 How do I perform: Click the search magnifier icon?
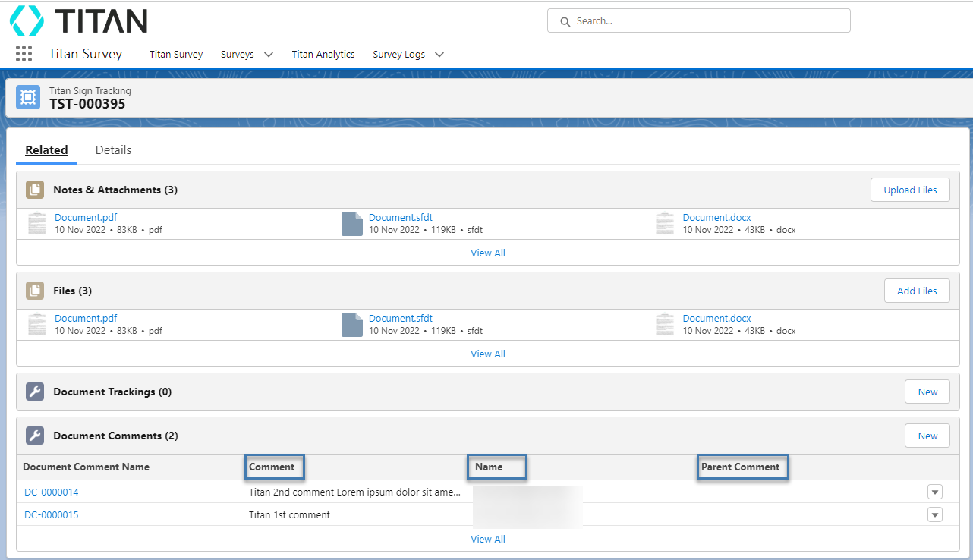click(565, 21)
